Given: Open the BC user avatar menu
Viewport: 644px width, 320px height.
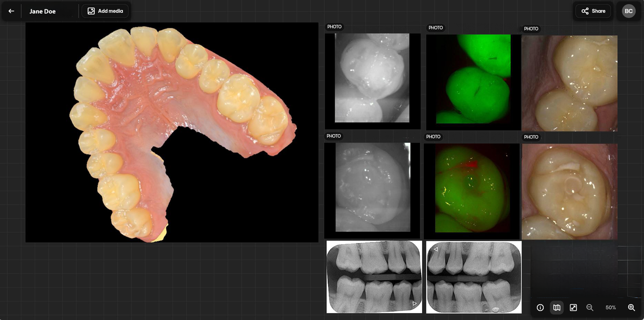Looking at the screenshot, I should point(628,11).
